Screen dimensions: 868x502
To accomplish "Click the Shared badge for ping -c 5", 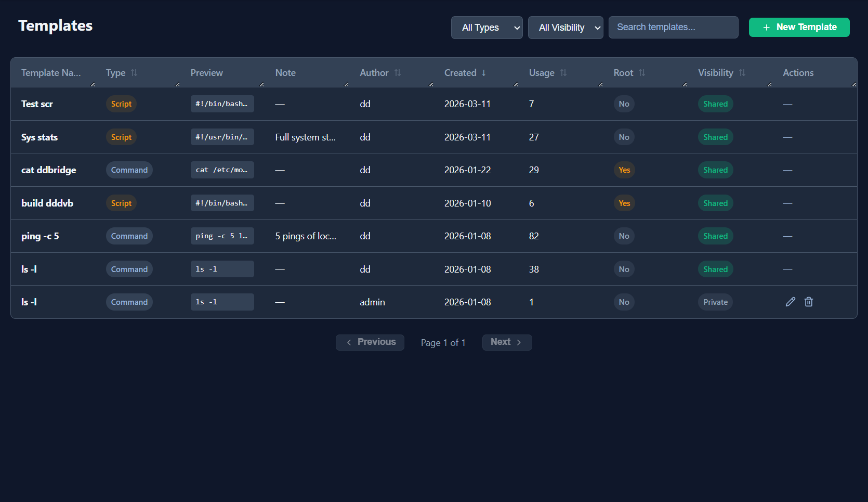I will 715,236.
